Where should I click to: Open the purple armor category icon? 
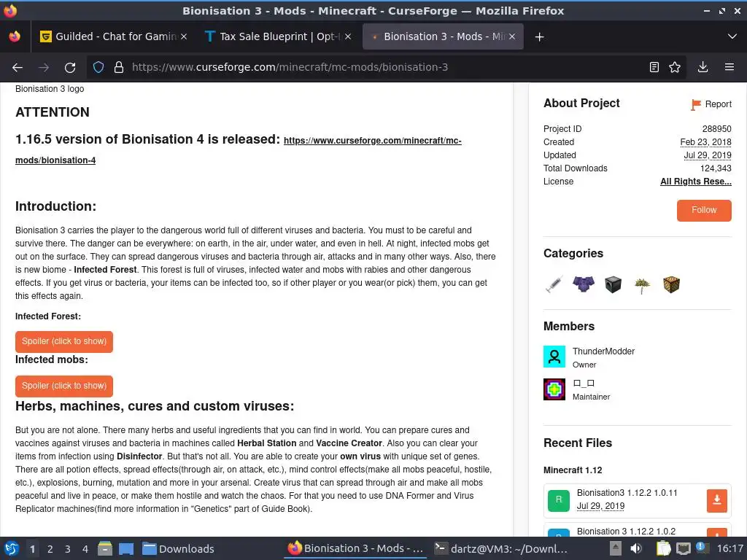[x=584, y=285]
